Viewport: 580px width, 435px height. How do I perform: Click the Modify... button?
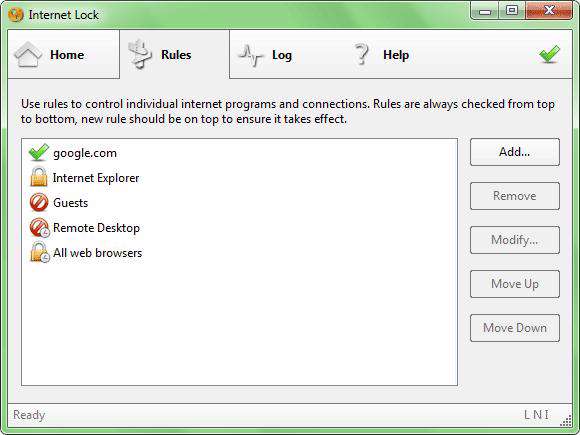coord(515,240)
